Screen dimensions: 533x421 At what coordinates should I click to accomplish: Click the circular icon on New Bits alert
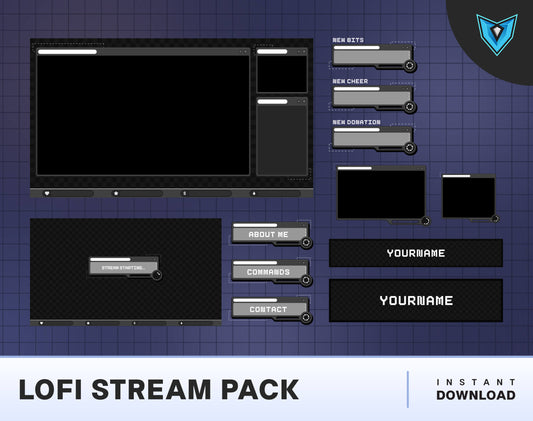410,65
